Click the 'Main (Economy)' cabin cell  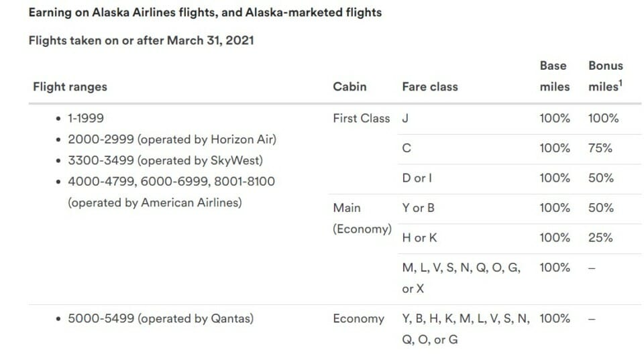(362, 219)
